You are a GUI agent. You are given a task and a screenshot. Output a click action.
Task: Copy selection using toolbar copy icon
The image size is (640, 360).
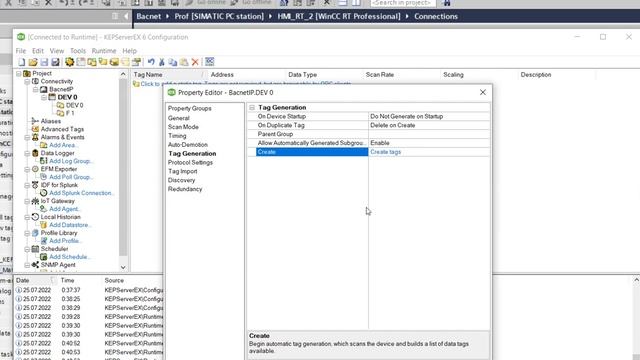point(173,62)
